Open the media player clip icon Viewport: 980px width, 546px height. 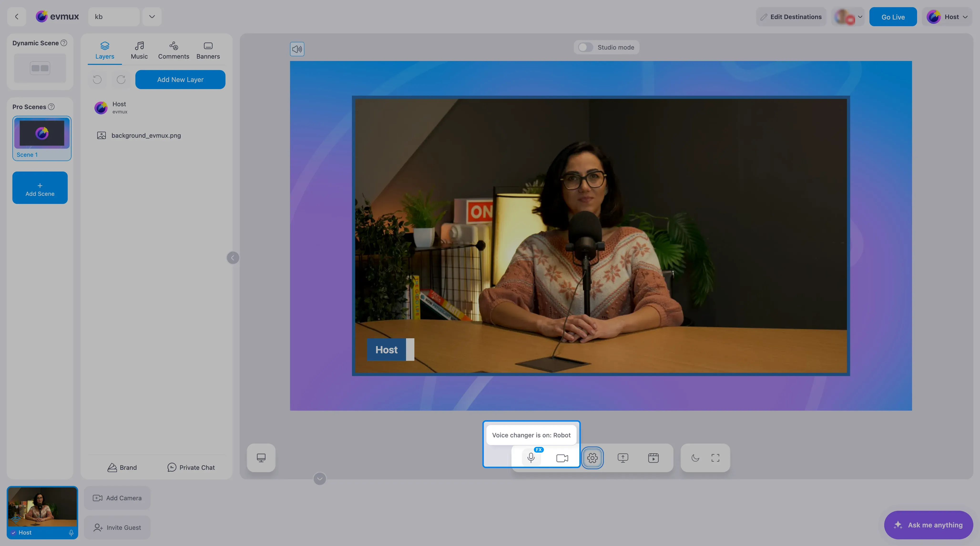653,458
